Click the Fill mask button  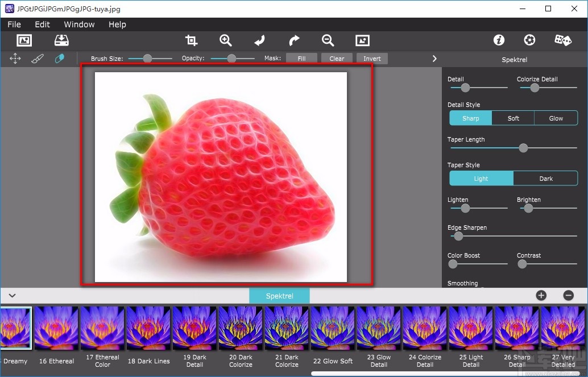(301, 59)
